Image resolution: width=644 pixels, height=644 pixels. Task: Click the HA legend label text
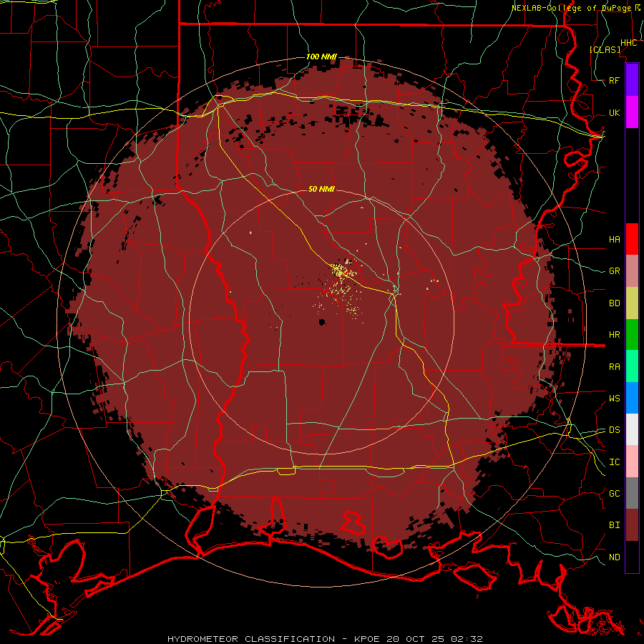(x=615, y=239)
